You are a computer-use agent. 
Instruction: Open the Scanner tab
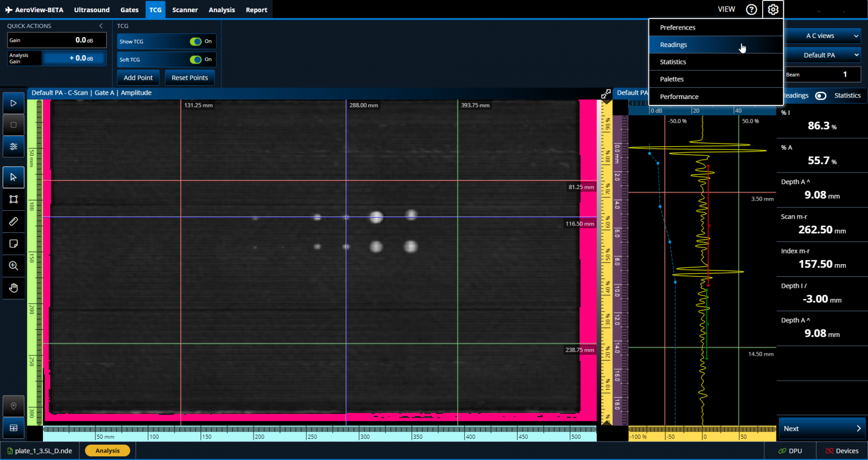(x=185, y=10)
